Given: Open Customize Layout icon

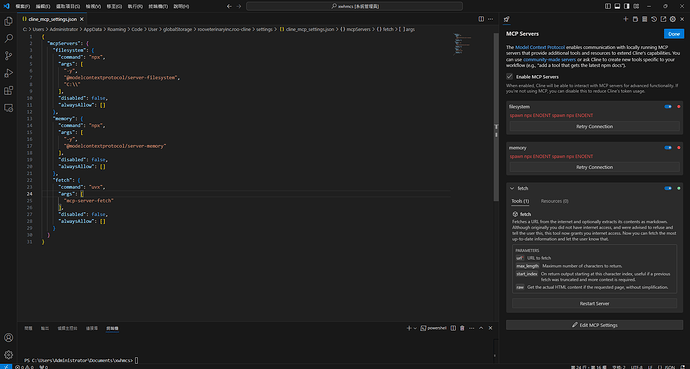Looking at the screenshot, I should tap(637, 6).
